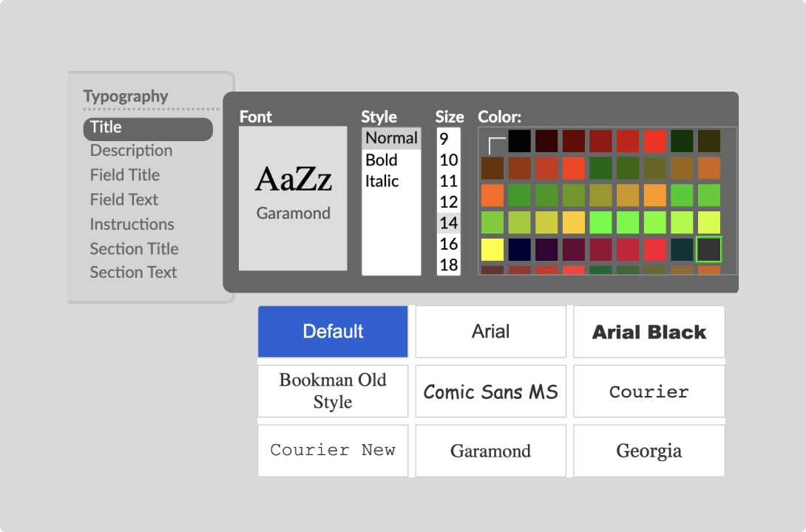Choose the Arial font button
Screen dimensions: 806x532
[x=490, y=332]
